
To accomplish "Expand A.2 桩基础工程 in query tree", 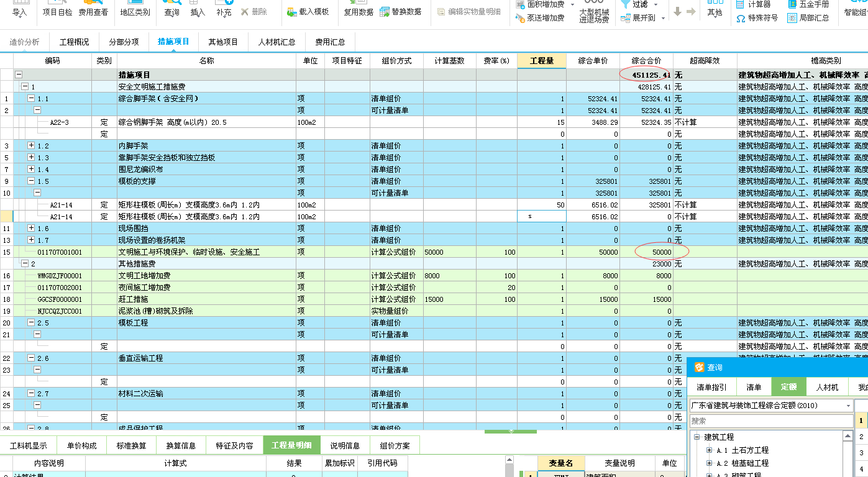I will [x=709, y=463].
